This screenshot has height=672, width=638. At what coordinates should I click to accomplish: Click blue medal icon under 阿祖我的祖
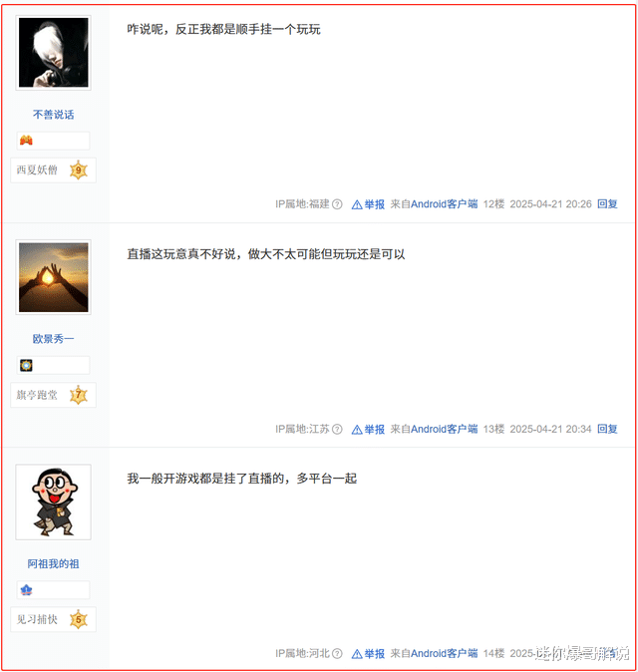coord(26,590)
